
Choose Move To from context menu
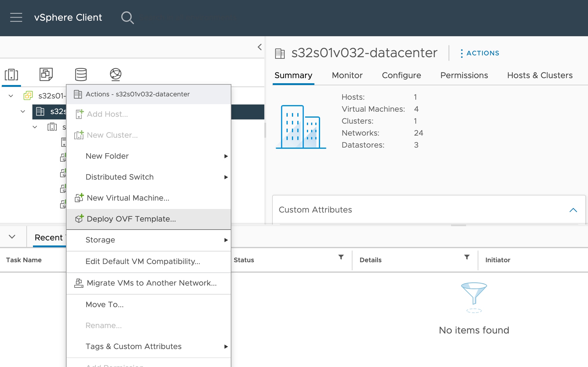click(x=149, y=305)
